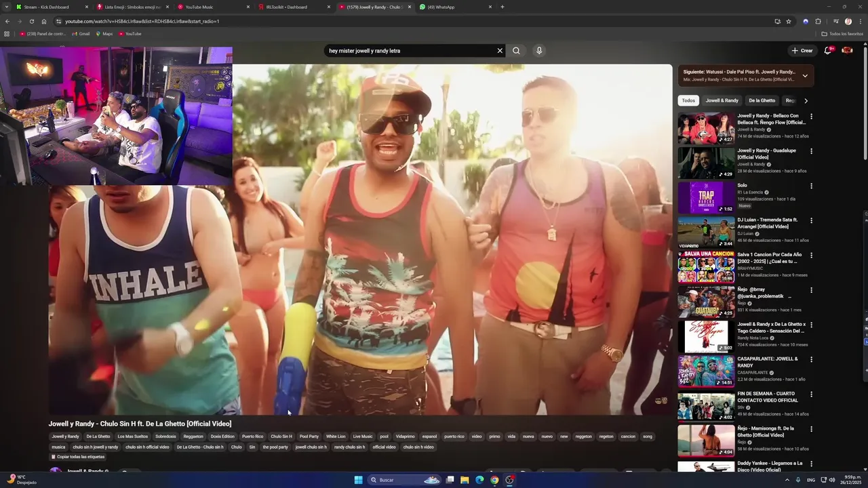The image size is (868, 488).
Task: Select the Todos filter chip
Action: click(x=688, y=100)
